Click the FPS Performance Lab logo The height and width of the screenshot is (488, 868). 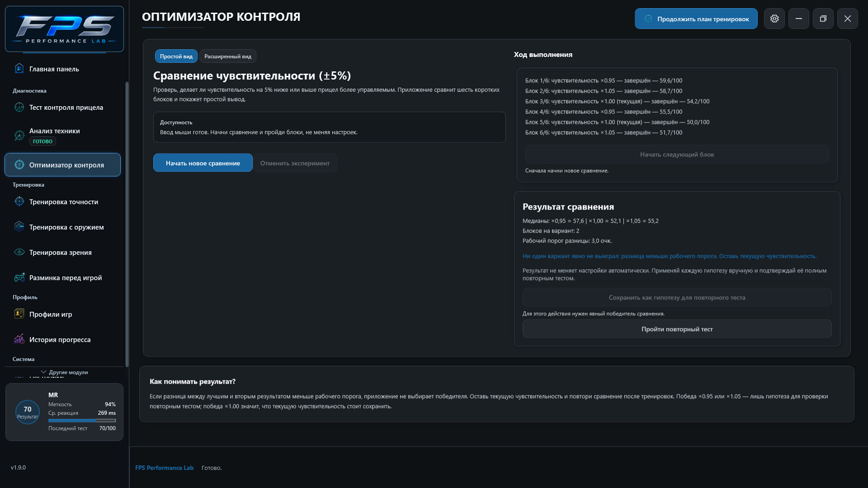[64, 29]
